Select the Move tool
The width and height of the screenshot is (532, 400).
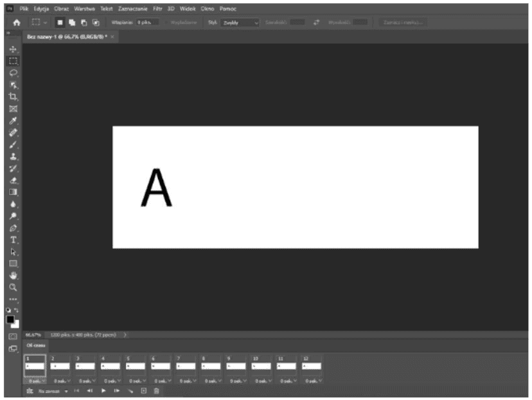tap(13, 50)
